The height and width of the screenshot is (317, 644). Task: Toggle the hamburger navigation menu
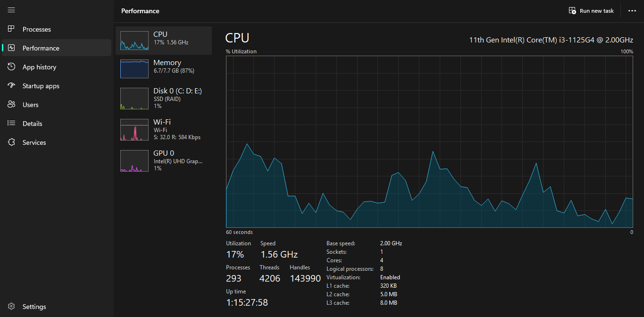tap(11, 10)
